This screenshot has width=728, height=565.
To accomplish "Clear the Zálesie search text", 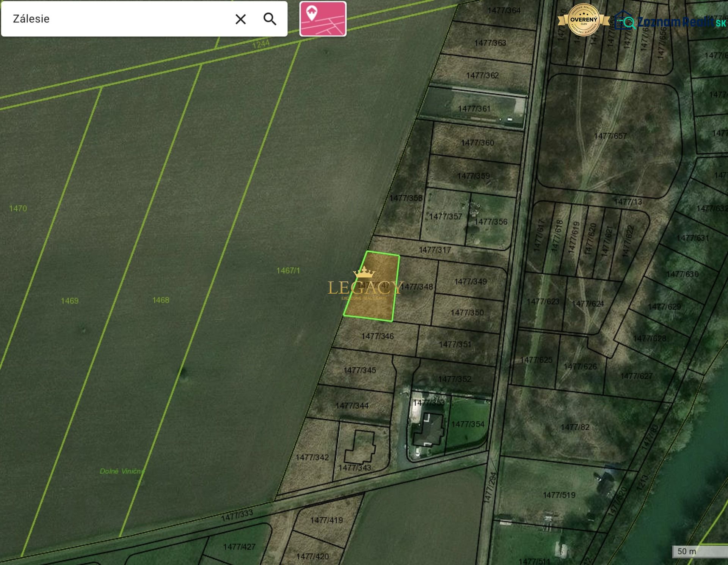I will pos(240,19).
